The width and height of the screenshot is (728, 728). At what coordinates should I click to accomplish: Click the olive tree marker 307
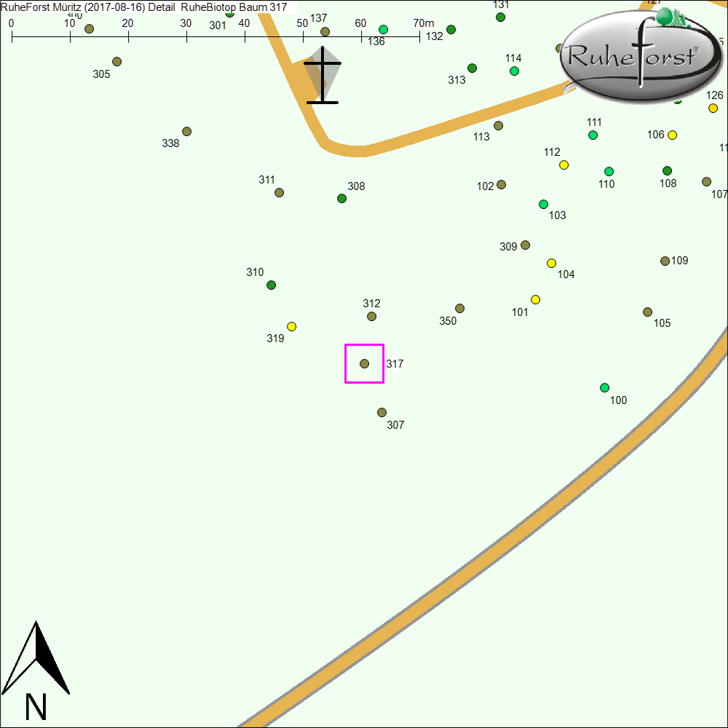click(382, 412)
